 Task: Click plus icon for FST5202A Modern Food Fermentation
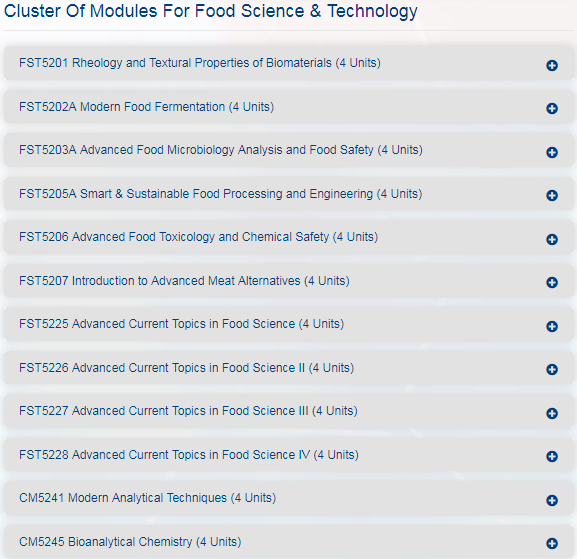tap(552, 109)
